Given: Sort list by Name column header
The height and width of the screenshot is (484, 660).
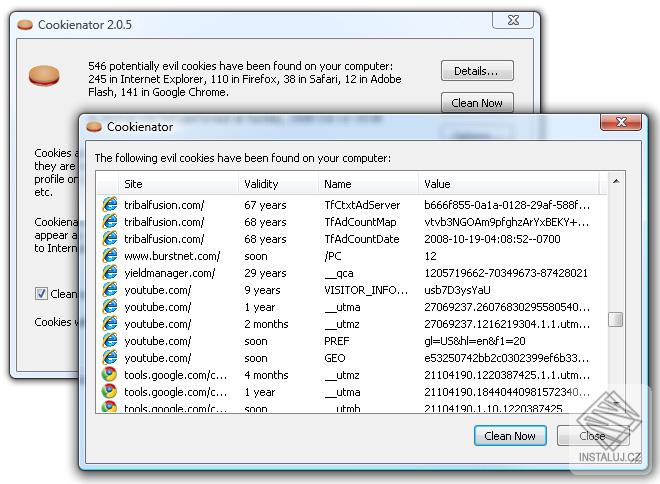Looking at the screenshot, I should point(368,184).
